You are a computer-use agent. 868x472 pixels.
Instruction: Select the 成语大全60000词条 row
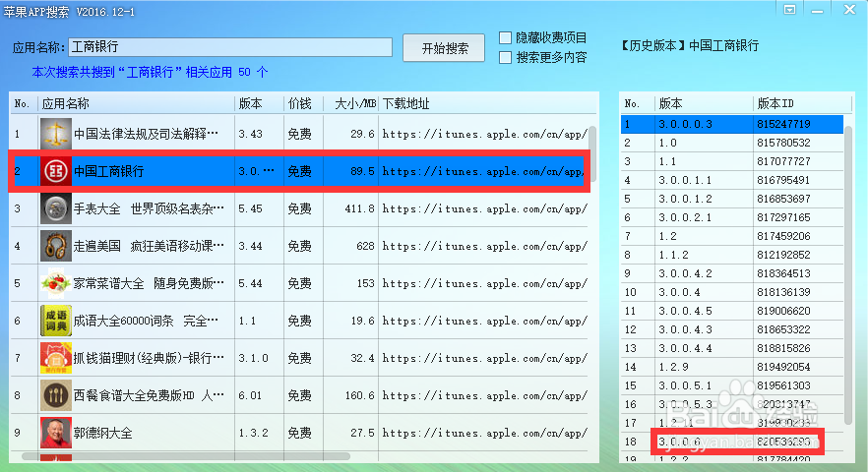[x=299, y=321]
